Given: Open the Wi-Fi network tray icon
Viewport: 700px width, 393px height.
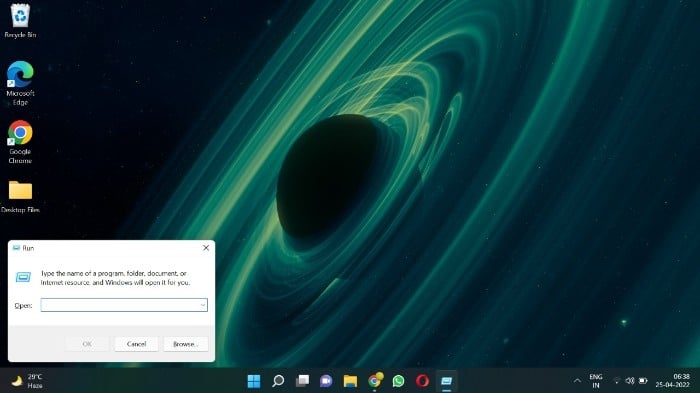Looking at the screenshot, I should point(617,381).
